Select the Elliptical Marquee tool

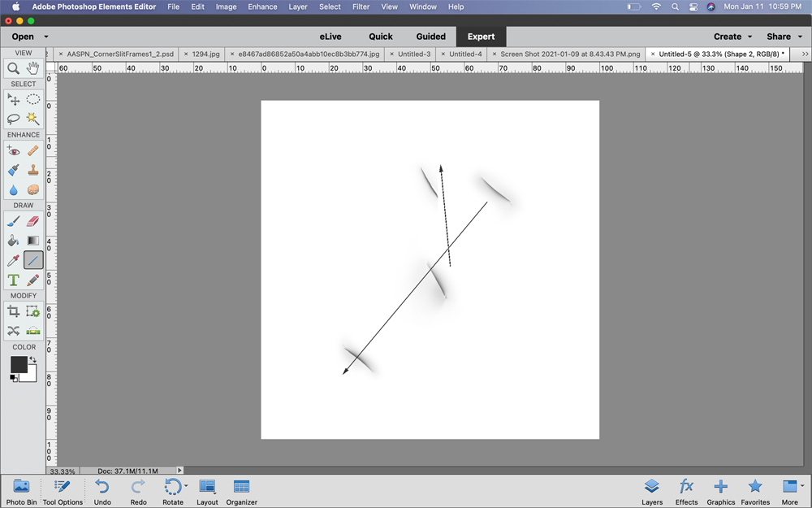(x=33, y=99)
